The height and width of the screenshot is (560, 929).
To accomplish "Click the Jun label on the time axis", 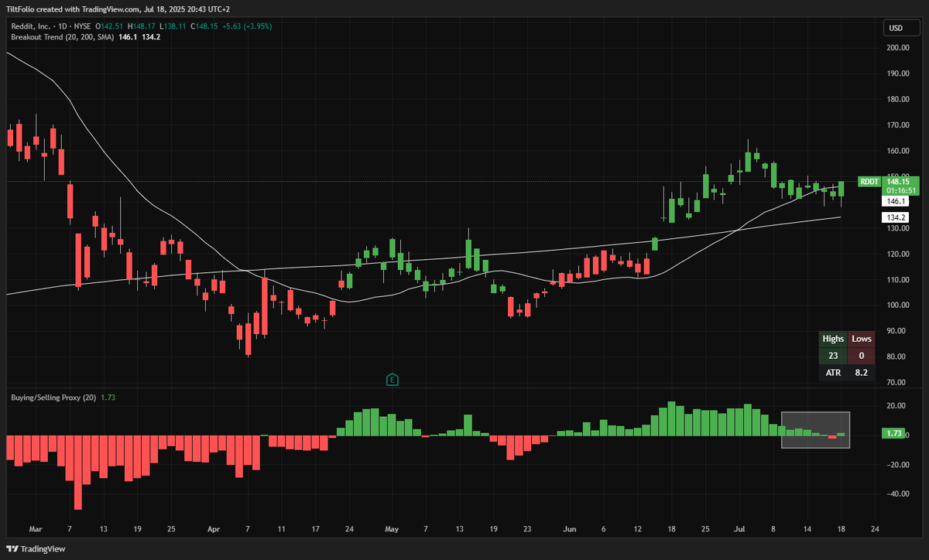I will (x=569, y=530).
